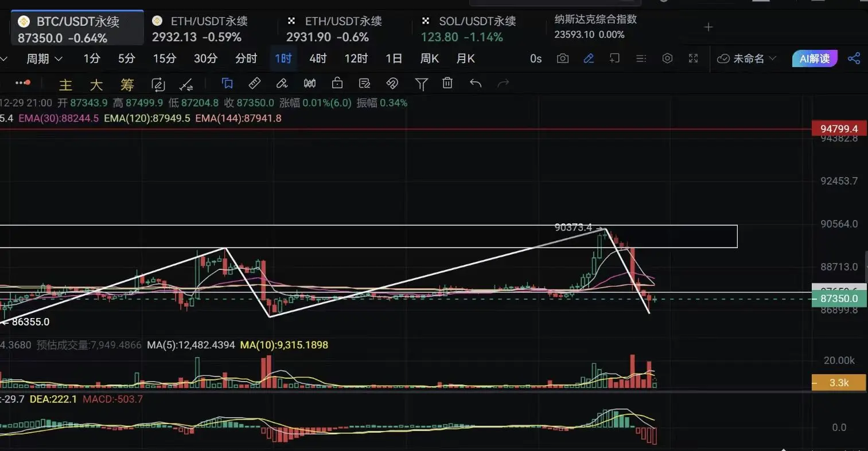Switch to the 分时 view

[x=246, y=58]
